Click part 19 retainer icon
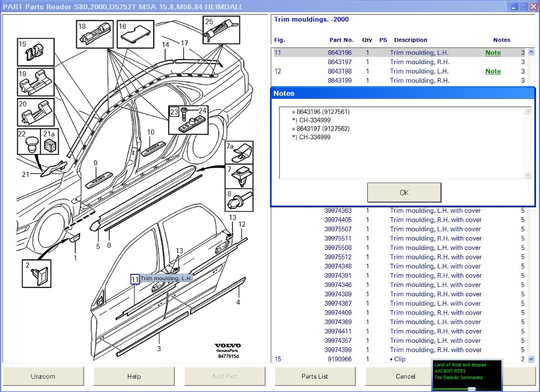Viewport: 540px width, 392px height. click(x=35, y=83)
